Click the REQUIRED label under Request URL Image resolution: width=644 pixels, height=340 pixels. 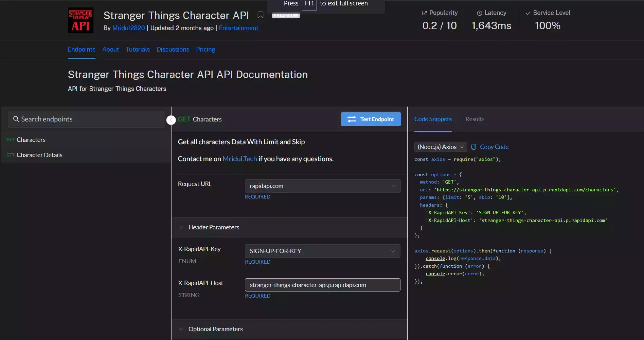(258, 197)
